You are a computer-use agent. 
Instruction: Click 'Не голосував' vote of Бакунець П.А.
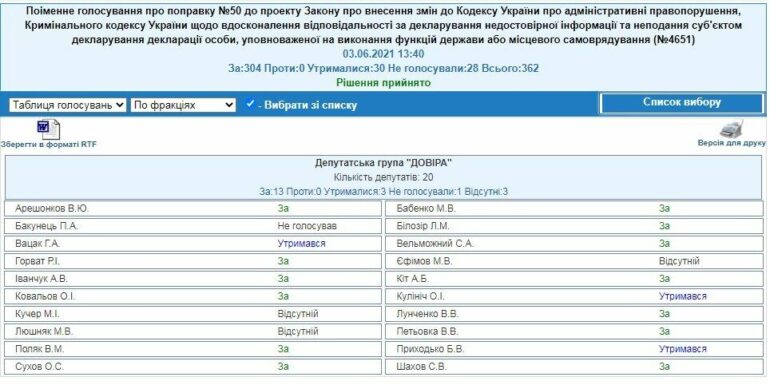coord(307,226)
